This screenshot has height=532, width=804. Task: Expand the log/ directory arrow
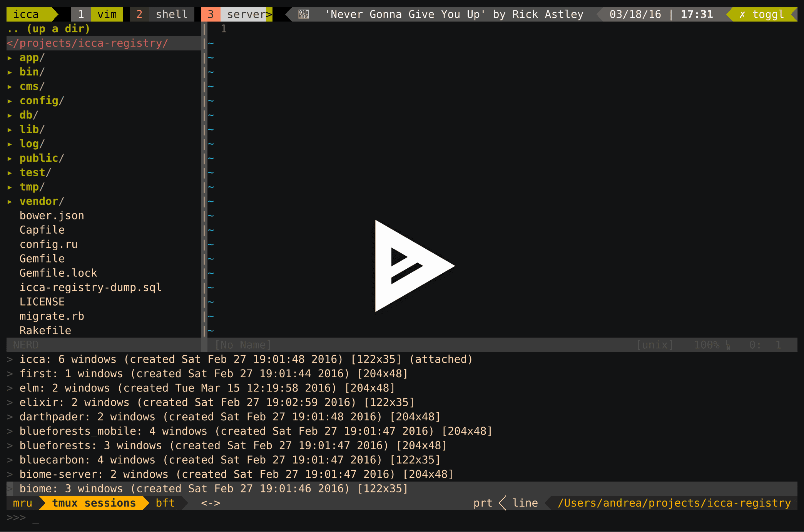(10, 144)
